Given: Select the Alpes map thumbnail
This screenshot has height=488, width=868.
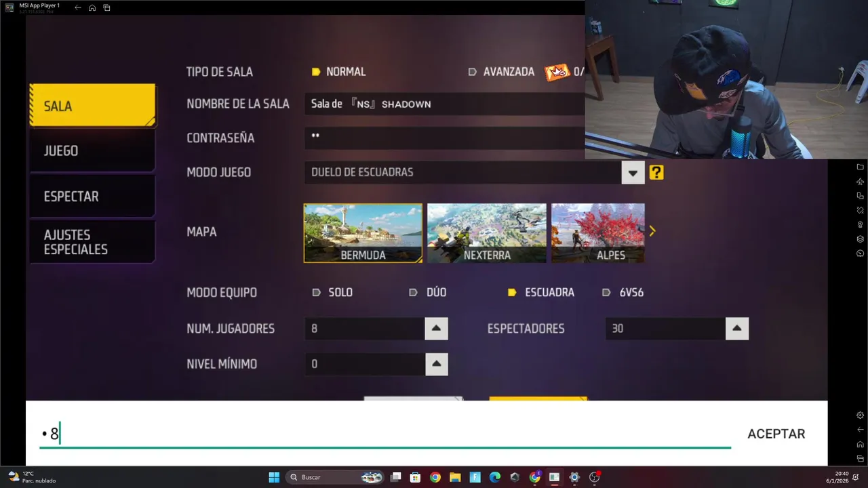Looking at the screenshot, I should pyautogui.click(x=598, y=233).
